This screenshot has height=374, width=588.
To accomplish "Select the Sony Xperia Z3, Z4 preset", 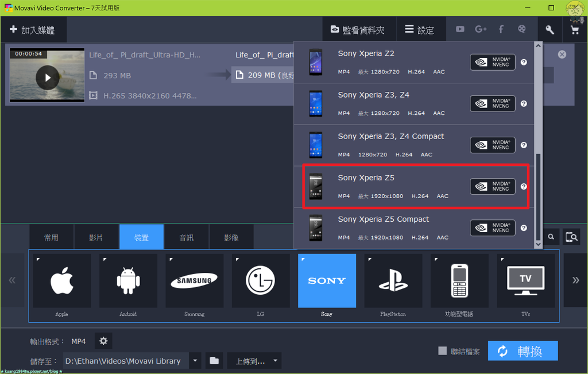I will 413,104.
